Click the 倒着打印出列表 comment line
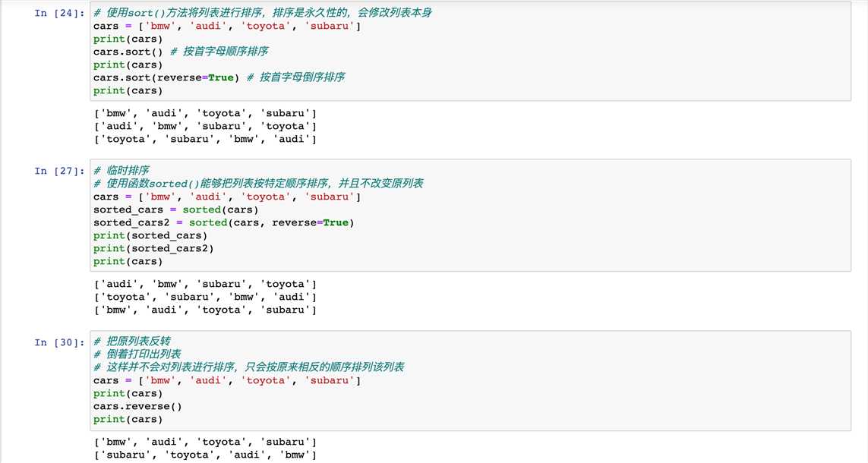The image size is (868, 463). click(137, 354)
